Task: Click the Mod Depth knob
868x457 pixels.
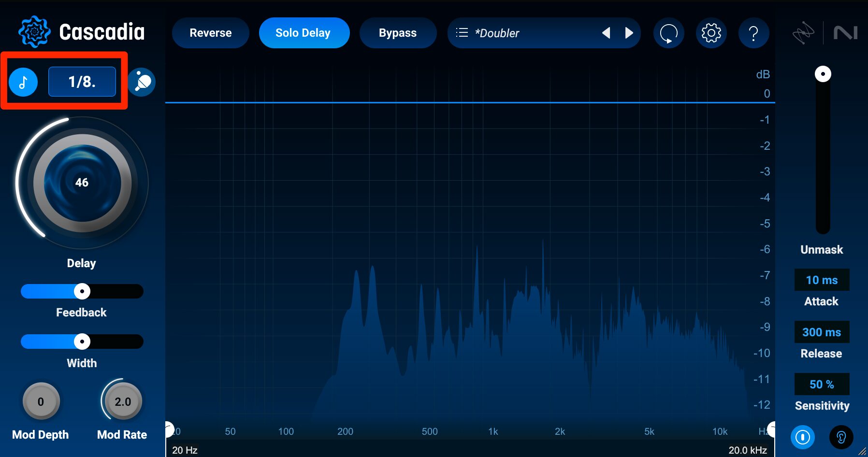Action: (41, 401)
